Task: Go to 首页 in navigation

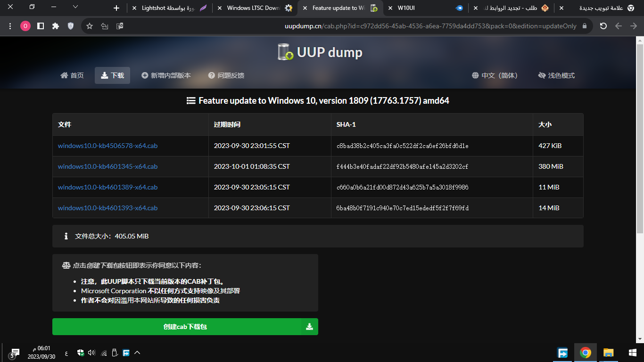Action: pos(72,75)
